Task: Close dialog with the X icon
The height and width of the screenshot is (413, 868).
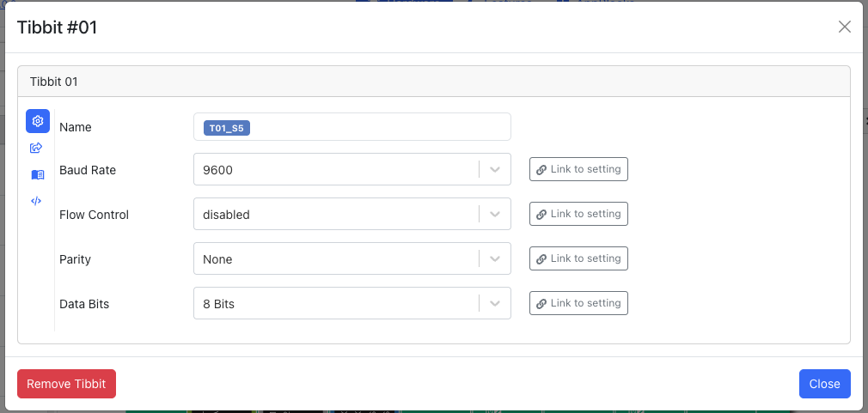Action: [844, 27]
